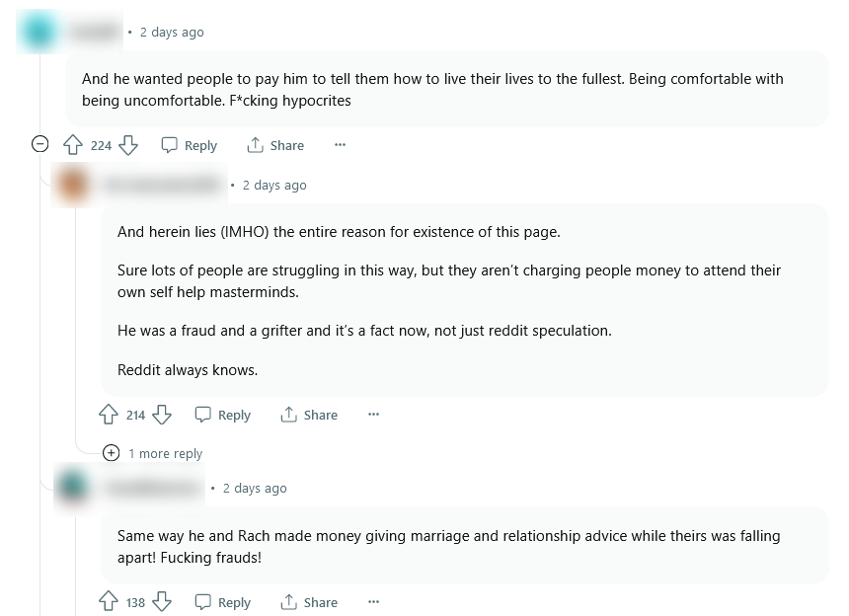Upvote the comment with 138 votes
The image size is (849, 616).
click(x=109, y=602)
